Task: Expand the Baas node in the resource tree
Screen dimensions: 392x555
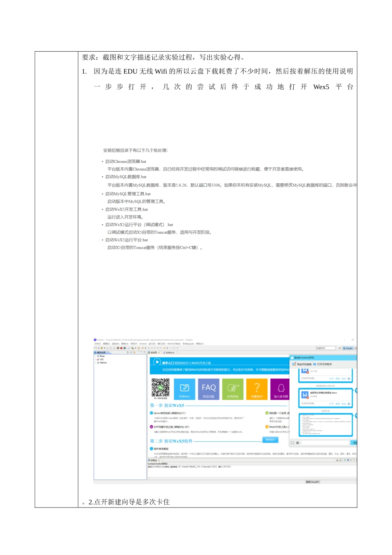Action: (x=96, y=356)
